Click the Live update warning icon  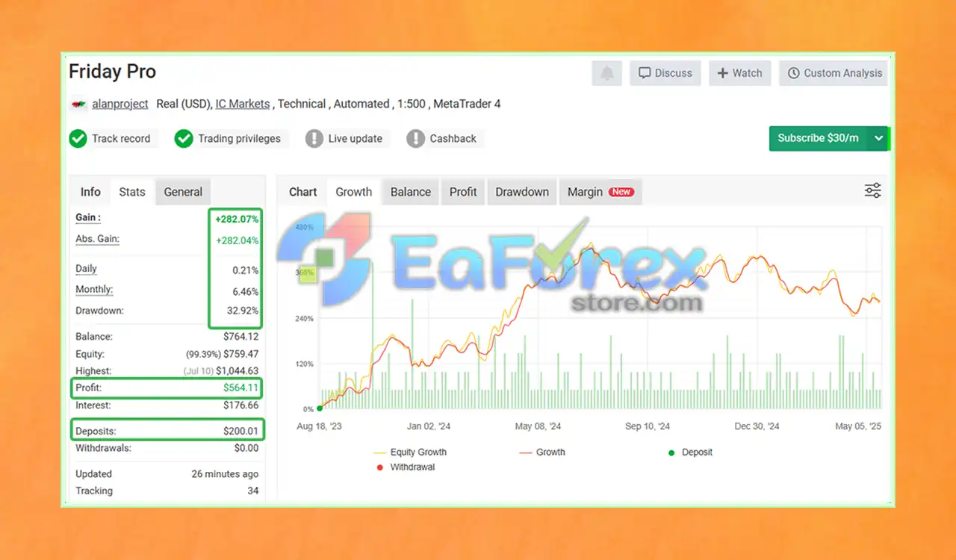(314, 139)
